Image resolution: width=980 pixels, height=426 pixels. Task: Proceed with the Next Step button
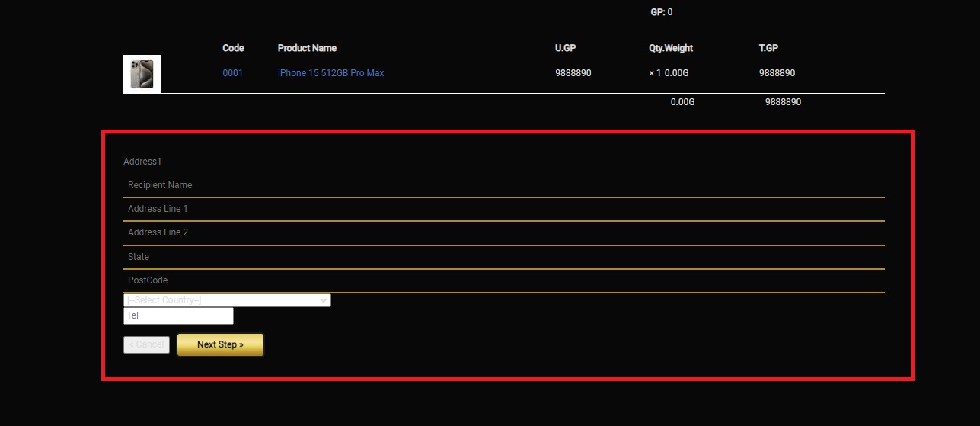pos(220,344)
